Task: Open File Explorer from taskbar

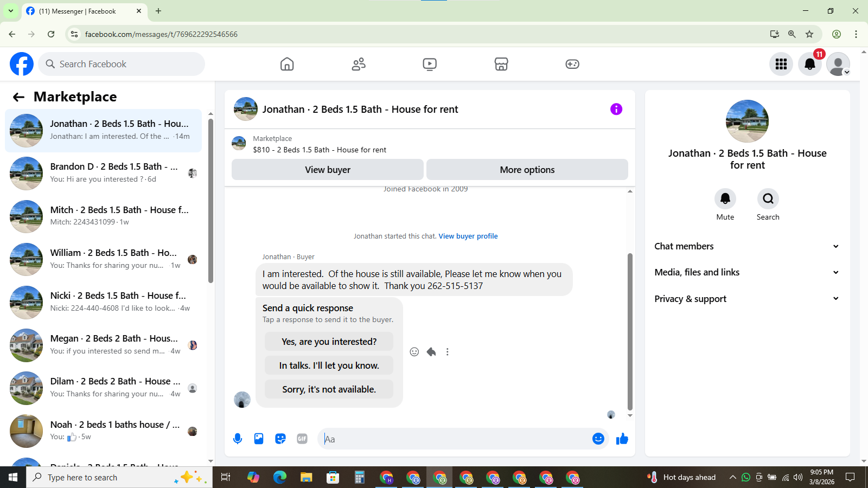Action: pos(307,477)
